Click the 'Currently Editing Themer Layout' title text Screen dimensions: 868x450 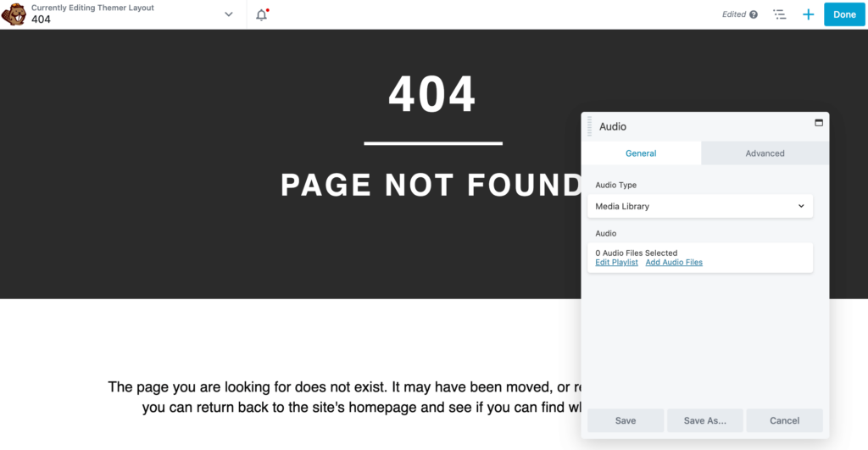[92, 8]
